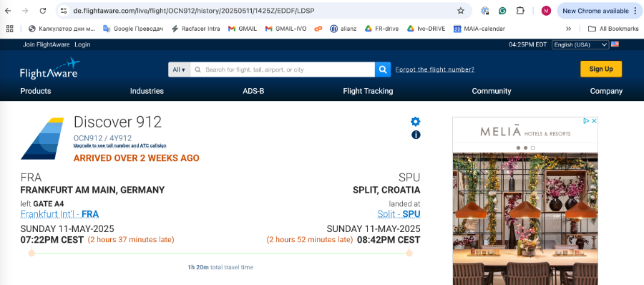Open the ADS-B menu

click(253, 91)
